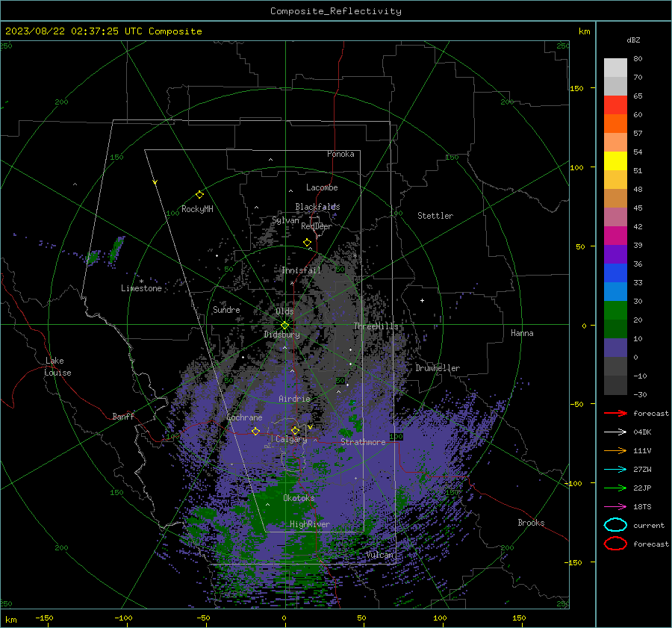Screen dimensions: 672x628
Task: Click the Composite_Reflectivity title
Action: click(x=335, y=11)
